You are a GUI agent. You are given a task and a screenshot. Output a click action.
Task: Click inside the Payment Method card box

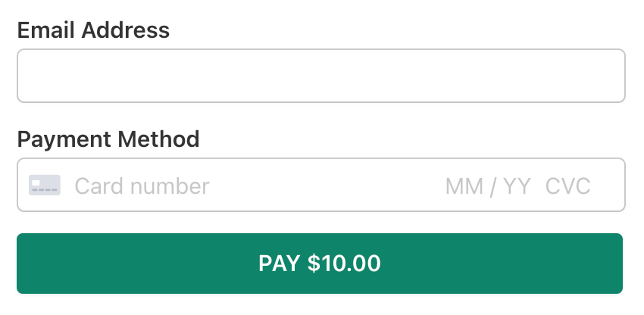point(320,186)
